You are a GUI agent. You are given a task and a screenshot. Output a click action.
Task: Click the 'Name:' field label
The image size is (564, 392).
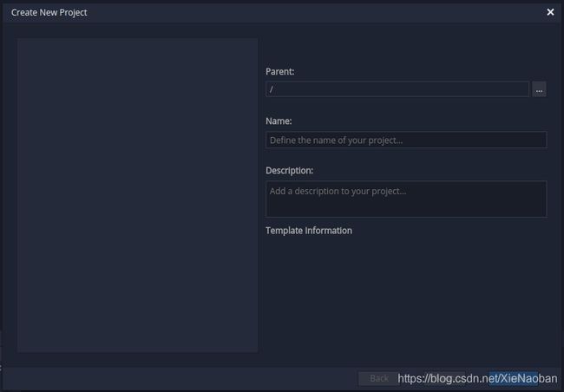tap(279, 121)
